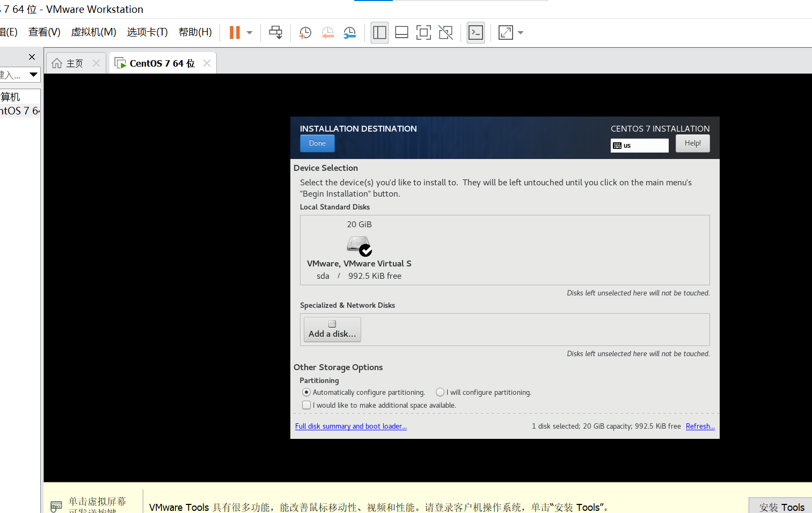
Task: Select CentOS 7 64 item in library
Action: [x=20, y=111]
